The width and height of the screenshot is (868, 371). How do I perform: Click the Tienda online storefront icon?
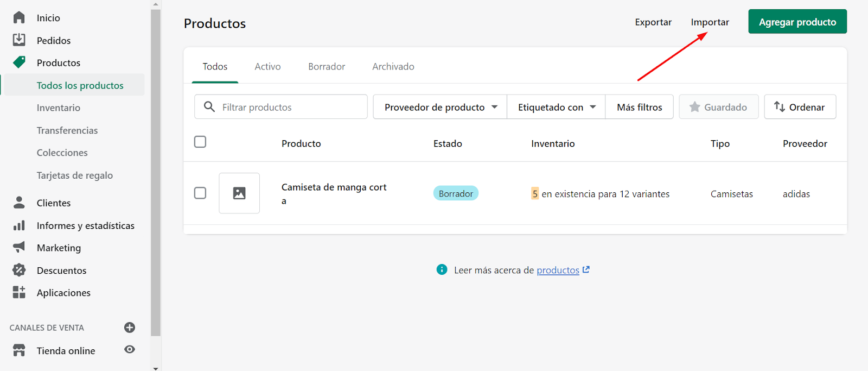point(19,350)
